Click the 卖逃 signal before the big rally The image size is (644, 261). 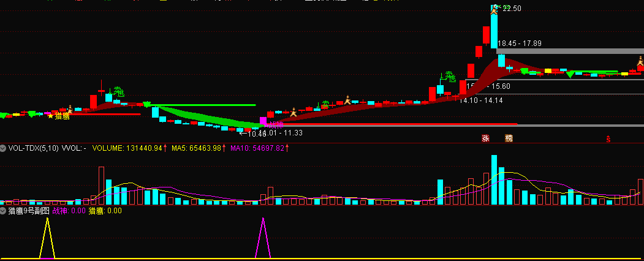(x=449, y=77)
